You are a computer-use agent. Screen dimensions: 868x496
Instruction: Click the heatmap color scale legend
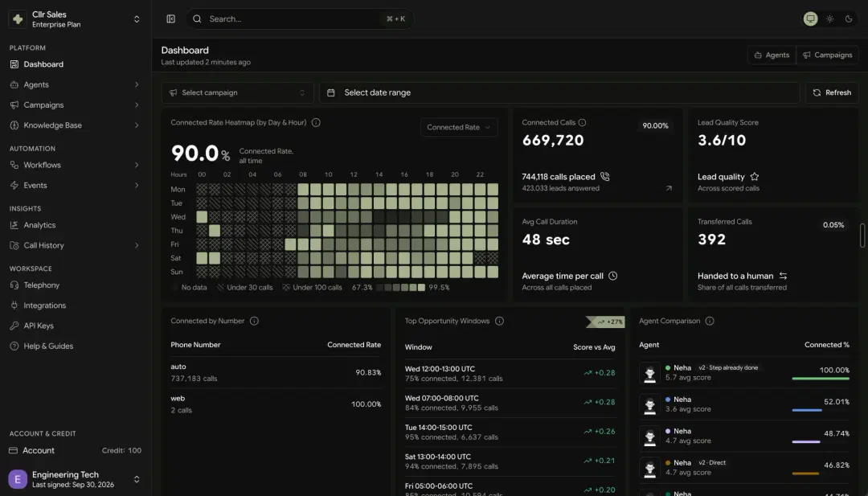tap(401, 287)
